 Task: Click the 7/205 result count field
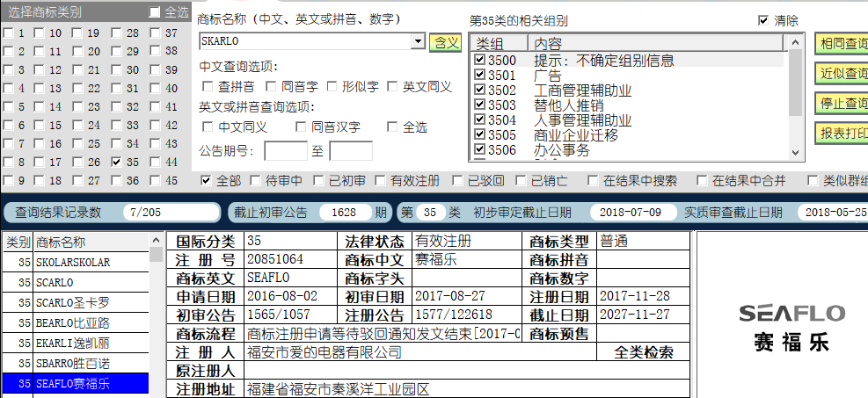pos(171,213)
